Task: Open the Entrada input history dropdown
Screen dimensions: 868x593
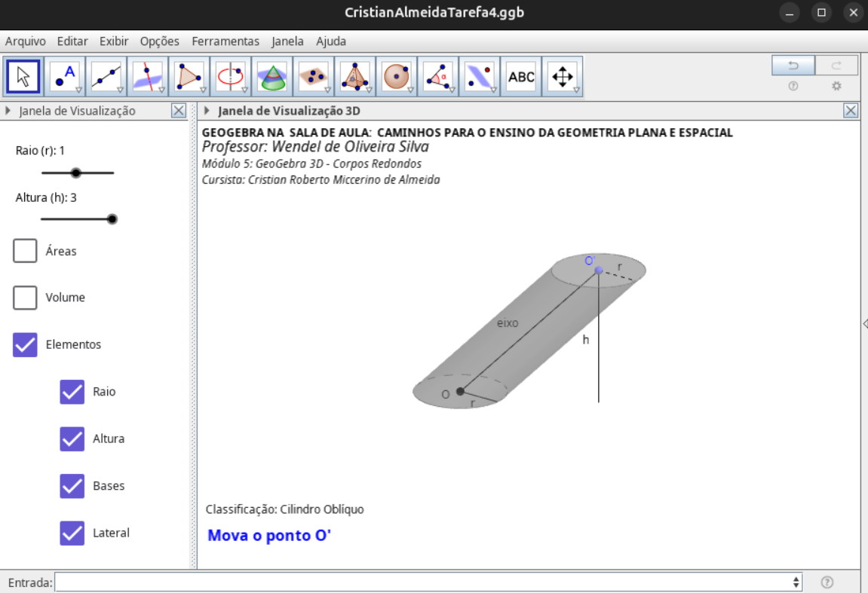Action: pyautogui.click(x=796, y=582)
